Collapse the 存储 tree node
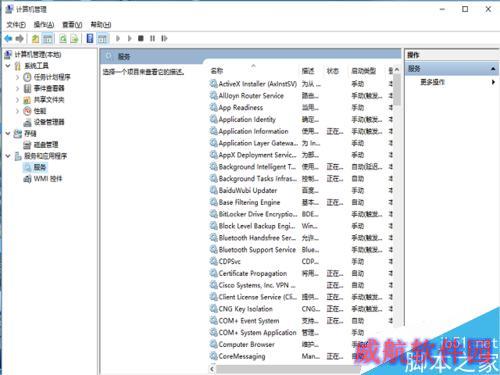 pyautogui.click(x=8, y=133)
